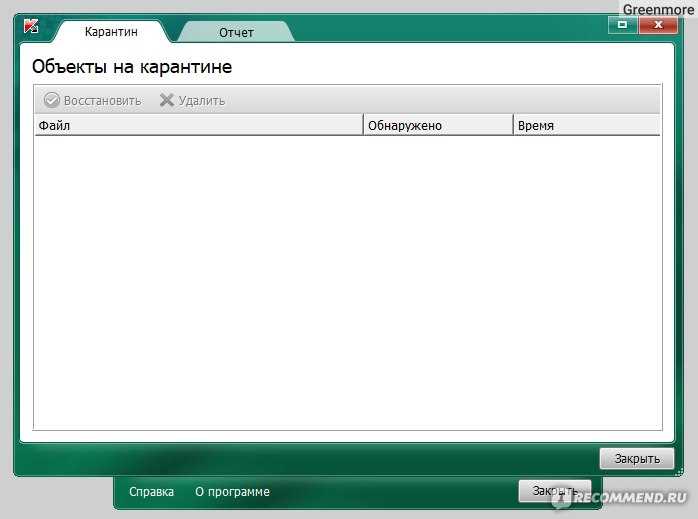Open the Отчет tab
This screenshot has width=698, height=519.
[x=236, y=32]
